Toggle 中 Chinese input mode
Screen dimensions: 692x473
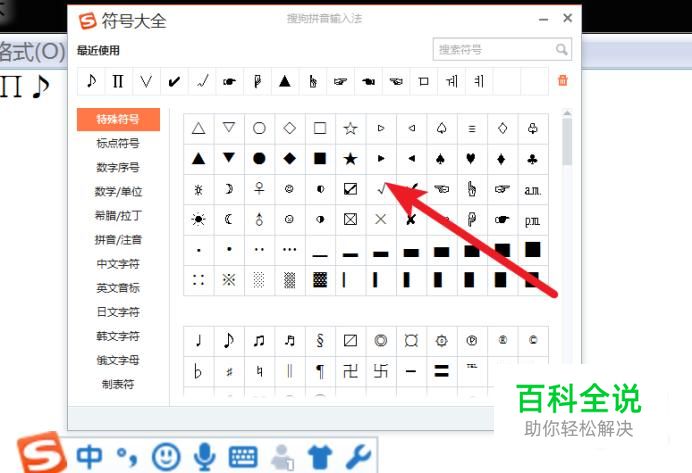90,457
